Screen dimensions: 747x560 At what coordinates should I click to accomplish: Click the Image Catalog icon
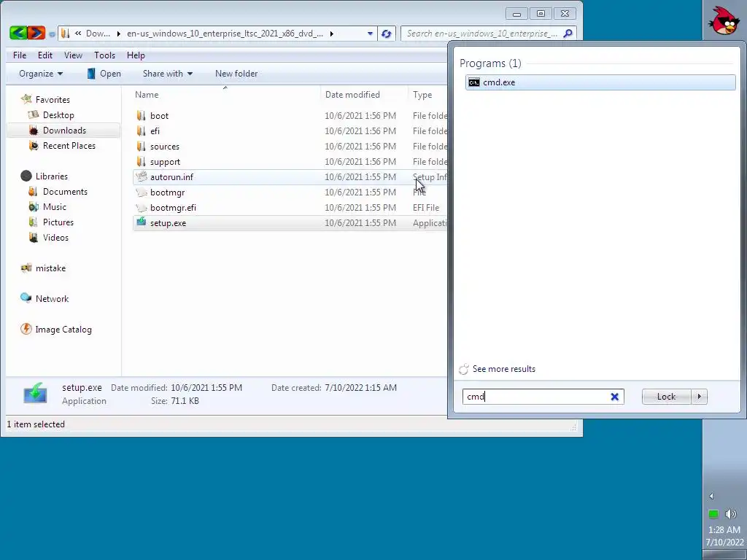tap(26, 329)
